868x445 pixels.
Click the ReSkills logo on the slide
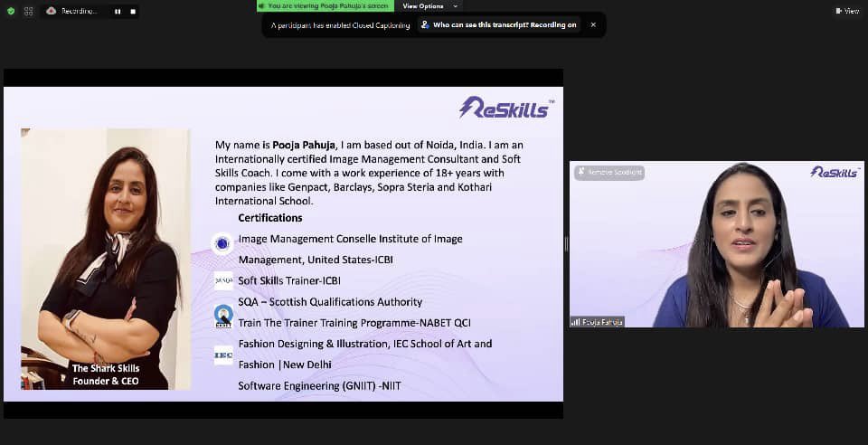(x=506, y=108)
